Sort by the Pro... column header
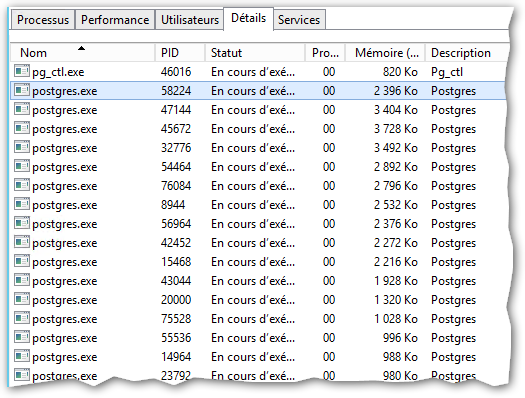Image resolution: width=525 pixels, height=398 pixels. [x=325, y=53]
